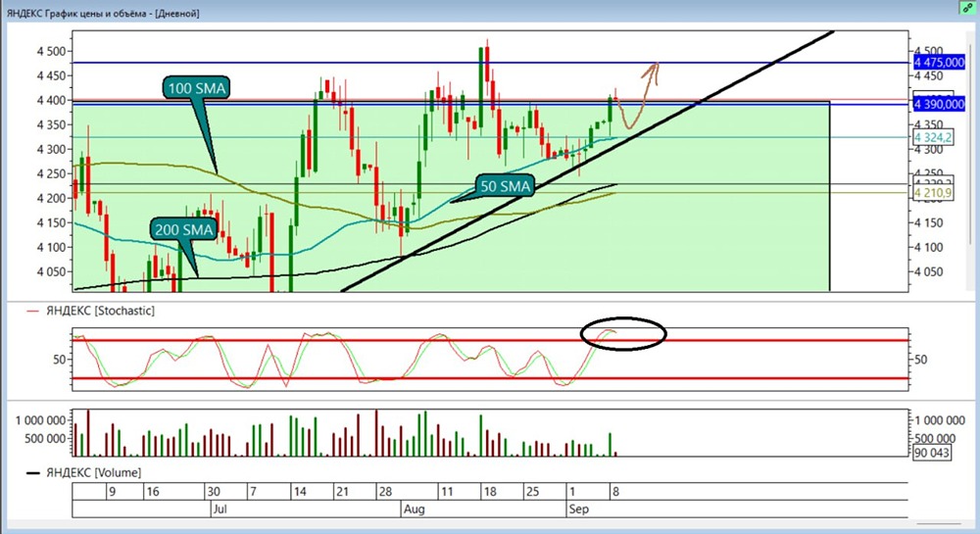The width and height of the screenshot is (980, 534).
Task: Select the 4 475,000 price level label
Action: 939,63
